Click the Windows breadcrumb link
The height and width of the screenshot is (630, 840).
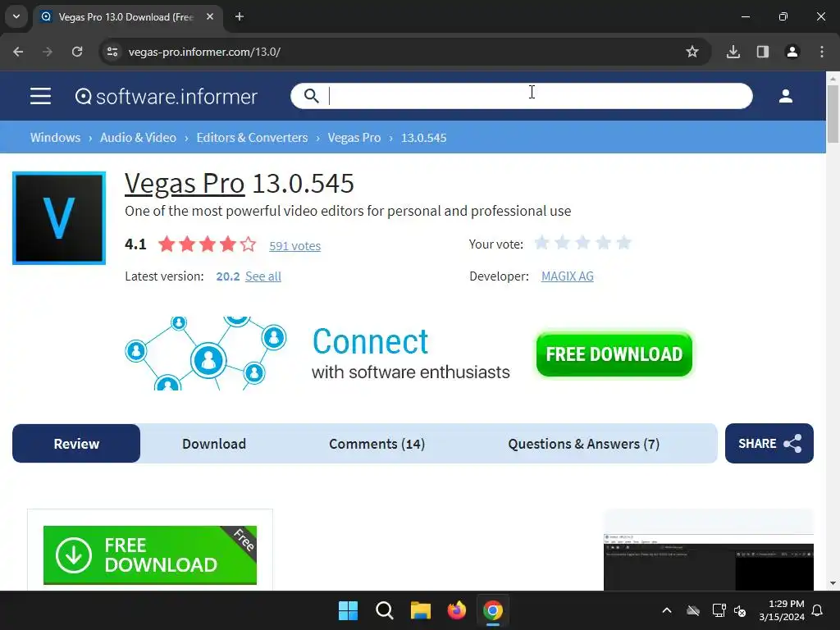point(55,138)
